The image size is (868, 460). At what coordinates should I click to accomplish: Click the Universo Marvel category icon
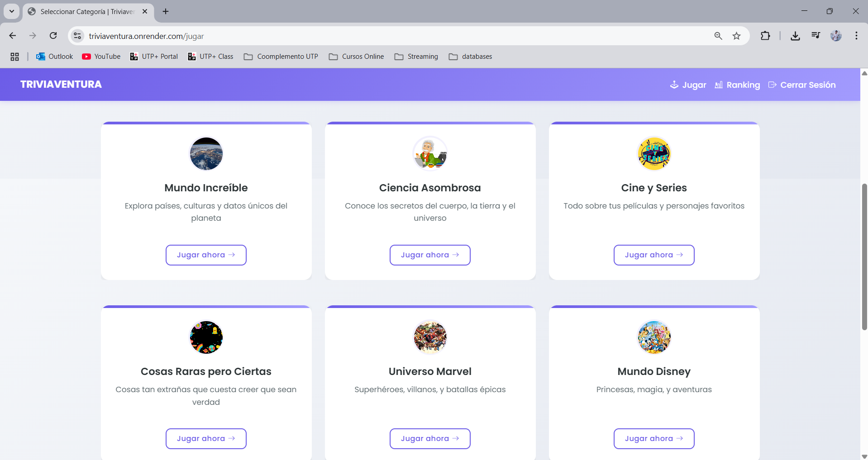[x=430, y=337]
